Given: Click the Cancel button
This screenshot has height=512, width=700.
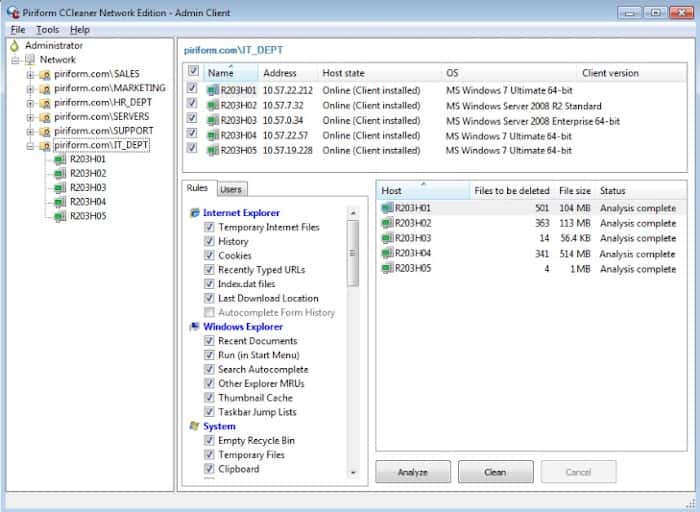Looking at the screenshot, I should (579, 472).
